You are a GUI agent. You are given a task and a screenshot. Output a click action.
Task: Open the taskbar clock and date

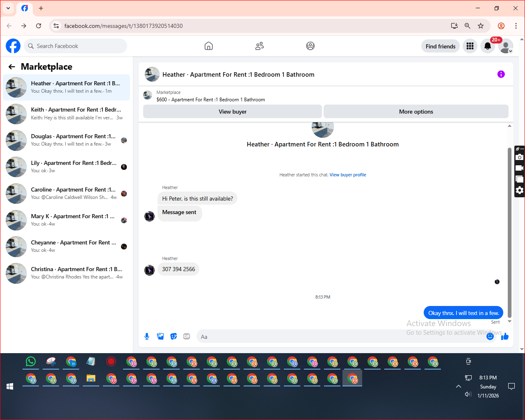[x=488, y=386]
